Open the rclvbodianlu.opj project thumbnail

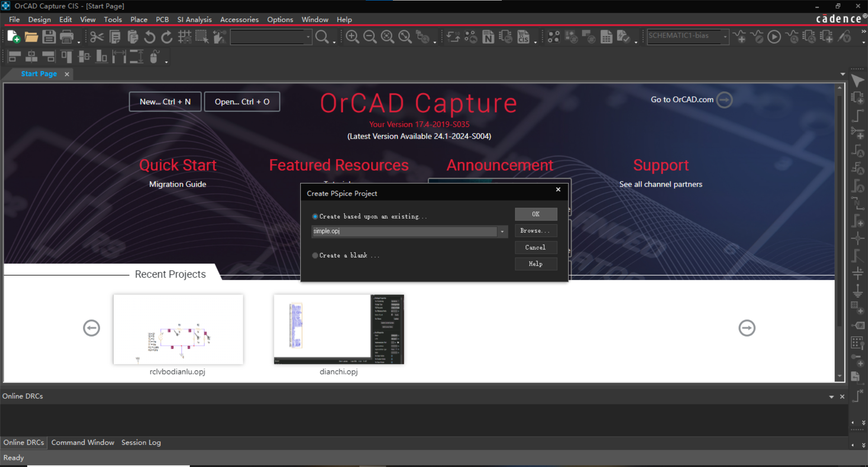[178, 329]
